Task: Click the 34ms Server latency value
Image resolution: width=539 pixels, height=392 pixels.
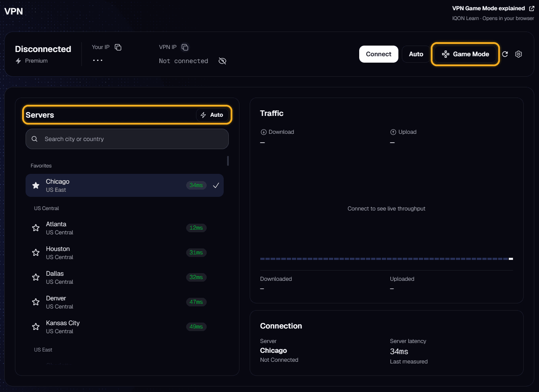Action: point(399,352)
